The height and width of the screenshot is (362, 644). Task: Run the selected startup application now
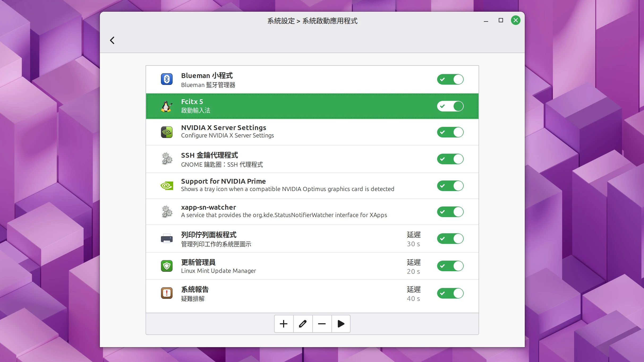(x=341, y=324)
